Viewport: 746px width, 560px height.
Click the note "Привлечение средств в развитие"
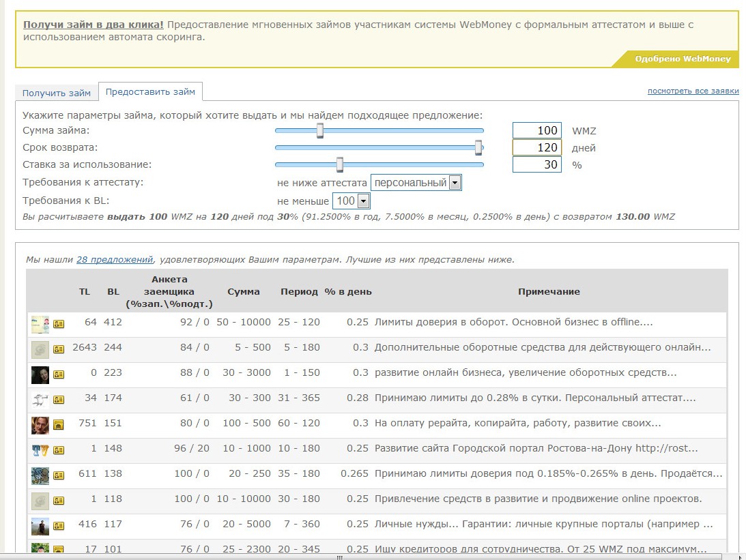(x=538, y=499)
